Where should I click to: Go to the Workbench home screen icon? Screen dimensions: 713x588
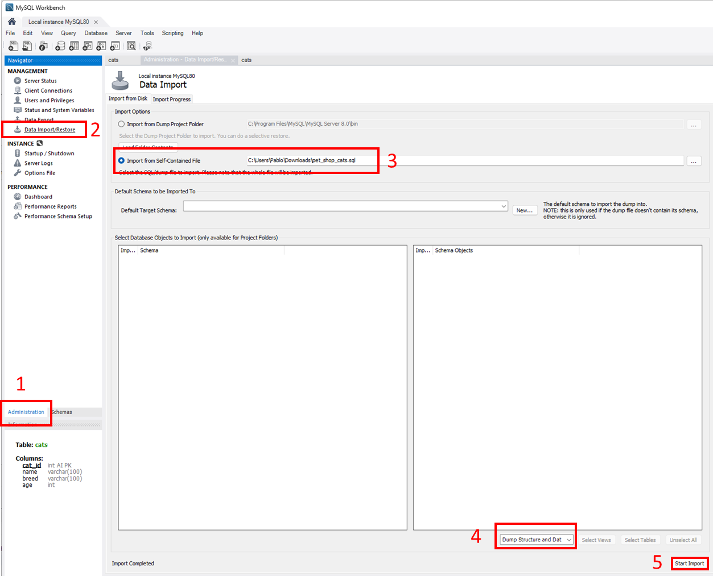click(11, 22)
